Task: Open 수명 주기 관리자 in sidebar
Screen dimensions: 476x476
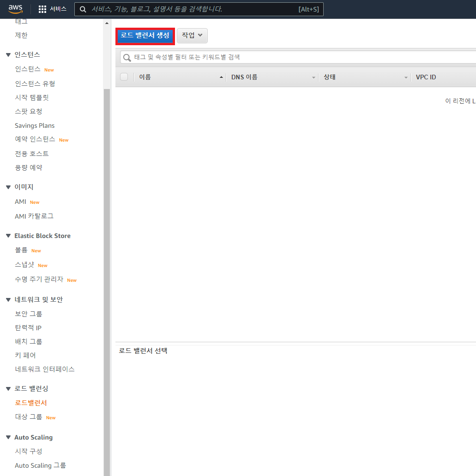Action: coord(39,280)
